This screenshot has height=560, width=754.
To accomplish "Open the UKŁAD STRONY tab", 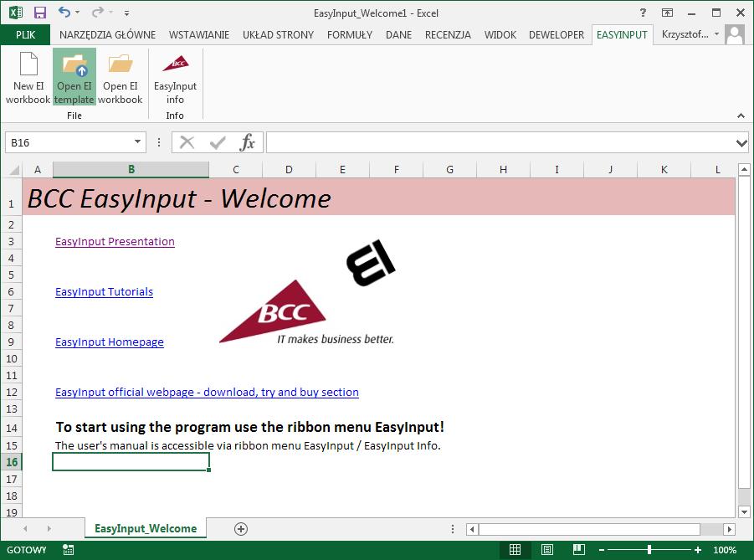I will click(278, 34).
